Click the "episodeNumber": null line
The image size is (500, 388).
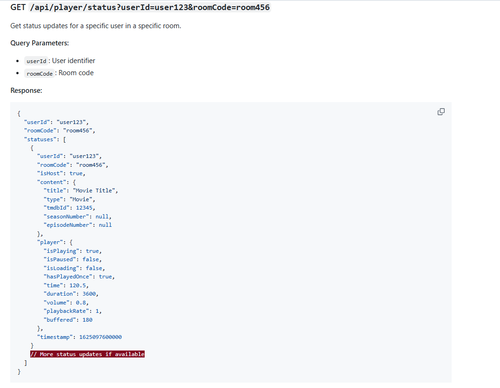[x=77, y=225]
